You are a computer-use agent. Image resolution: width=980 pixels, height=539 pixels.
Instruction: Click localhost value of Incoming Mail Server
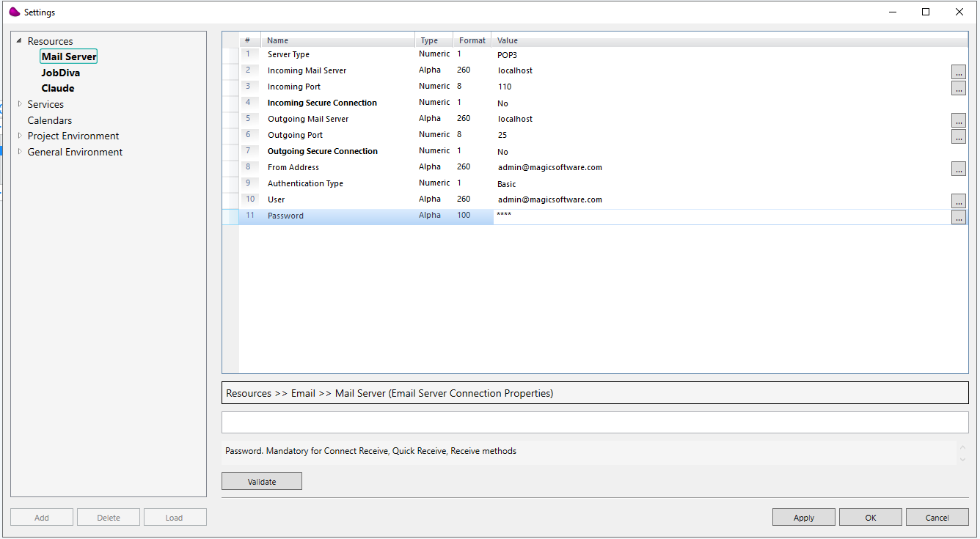(x=515, y=70)
